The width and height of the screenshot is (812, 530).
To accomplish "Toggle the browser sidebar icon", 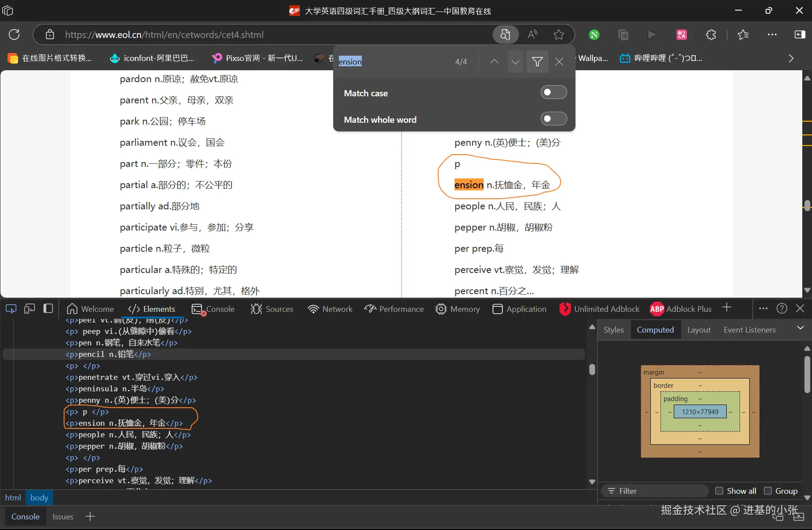I will [800, 34].
